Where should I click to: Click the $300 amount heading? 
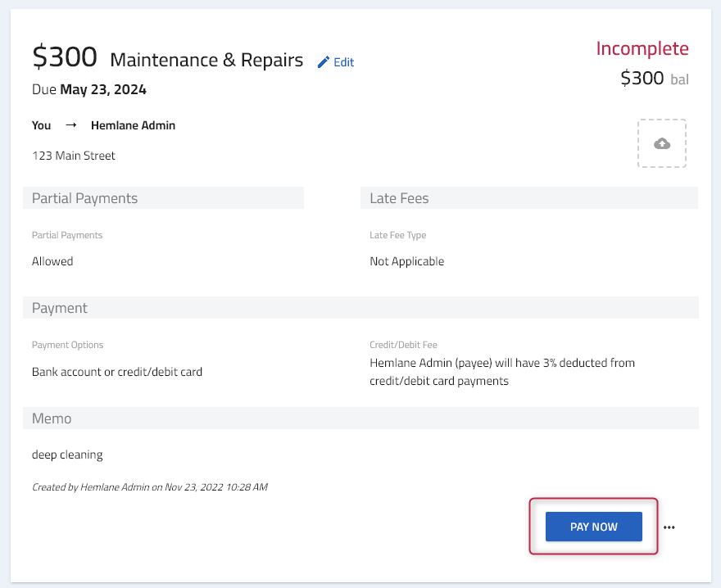[x=65, y=57]
